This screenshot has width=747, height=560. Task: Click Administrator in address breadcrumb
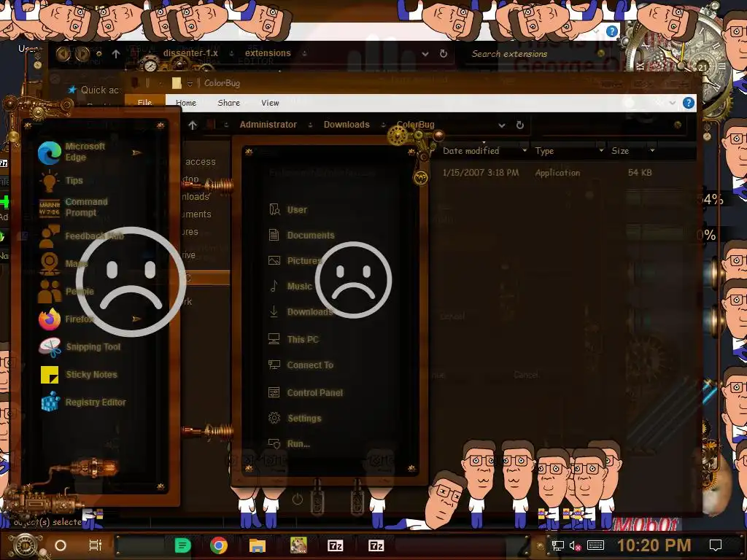pyautogui.click(x=268, y=125)
